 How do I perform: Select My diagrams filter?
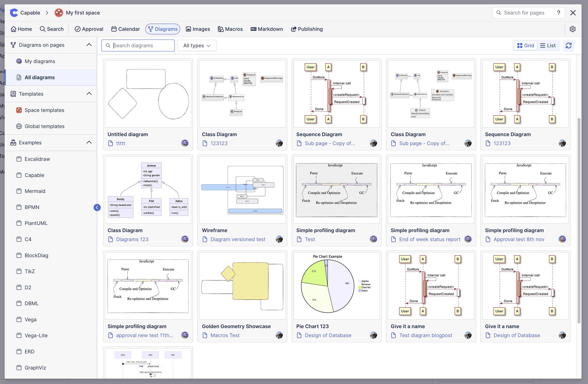40,61
